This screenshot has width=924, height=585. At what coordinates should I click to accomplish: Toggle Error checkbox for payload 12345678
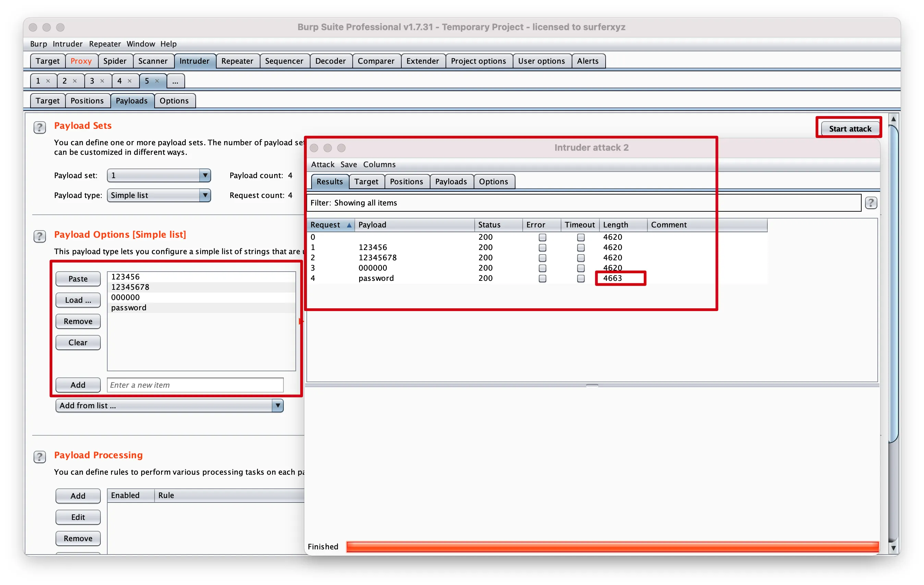coord(542,258)
